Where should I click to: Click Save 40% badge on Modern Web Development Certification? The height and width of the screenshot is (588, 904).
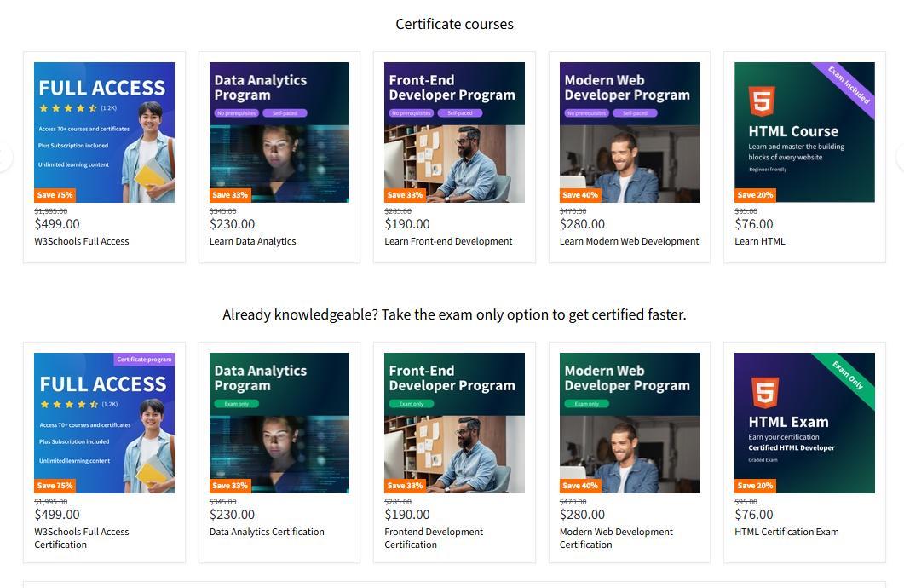point(579,486)
